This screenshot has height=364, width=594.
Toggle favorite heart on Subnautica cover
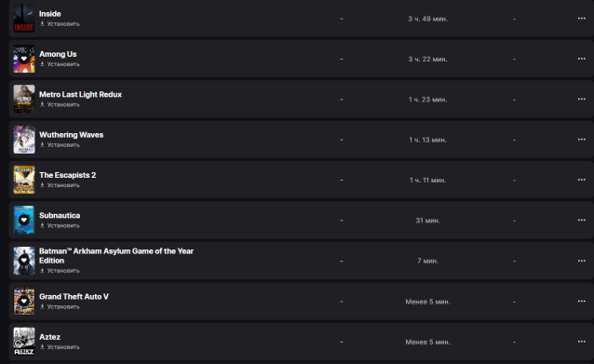coord(24,220)
